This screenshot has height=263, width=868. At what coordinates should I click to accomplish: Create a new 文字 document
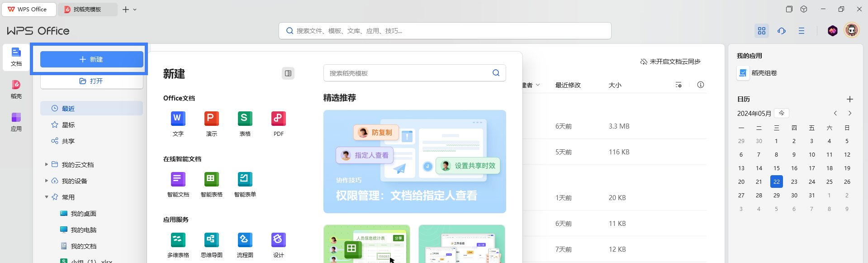[x=178, y=124]
